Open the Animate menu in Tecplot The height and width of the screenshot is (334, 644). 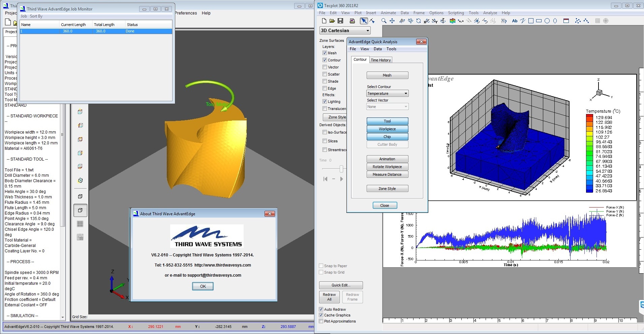(x=388, y=13)
